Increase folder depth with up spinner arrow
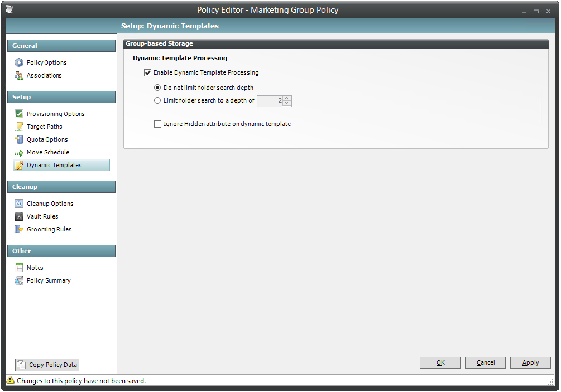The height and width of the screenshot is (392, 561). 287,98
